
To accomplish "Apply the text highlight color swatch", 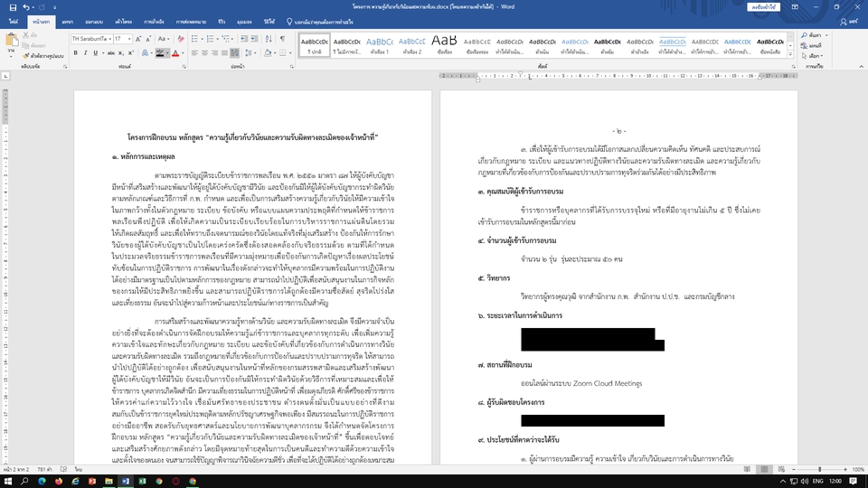I will tap(160, 53).
